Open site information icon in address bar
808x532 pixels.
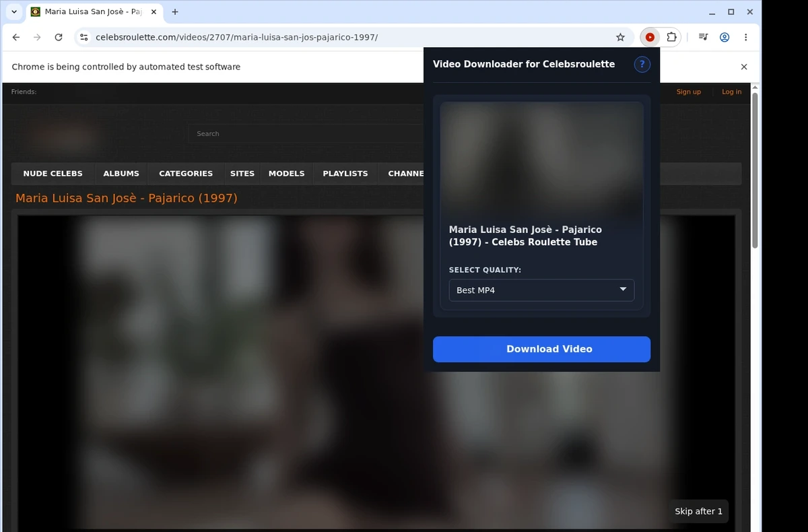click(83, 37)
